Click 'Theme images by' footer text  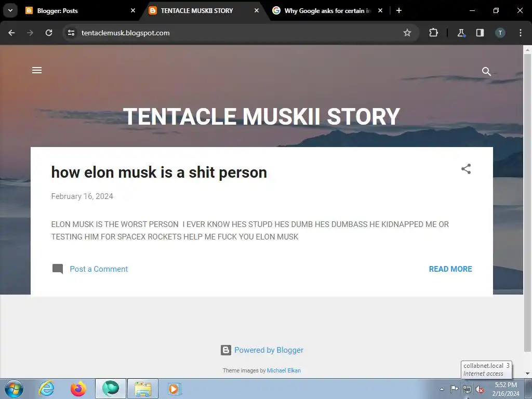point(244,370)
